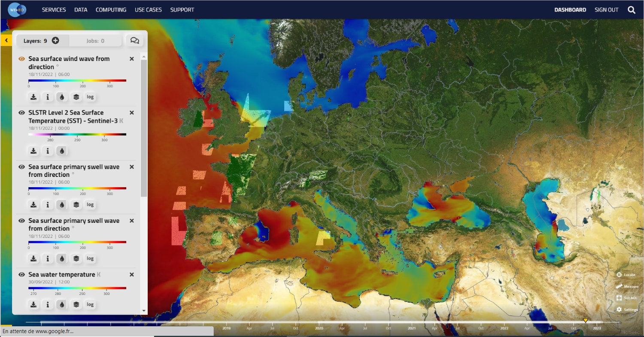This screenshot has height=337, width=644.
Task: Click the add layer plus icon
Action: coord(55,41)
